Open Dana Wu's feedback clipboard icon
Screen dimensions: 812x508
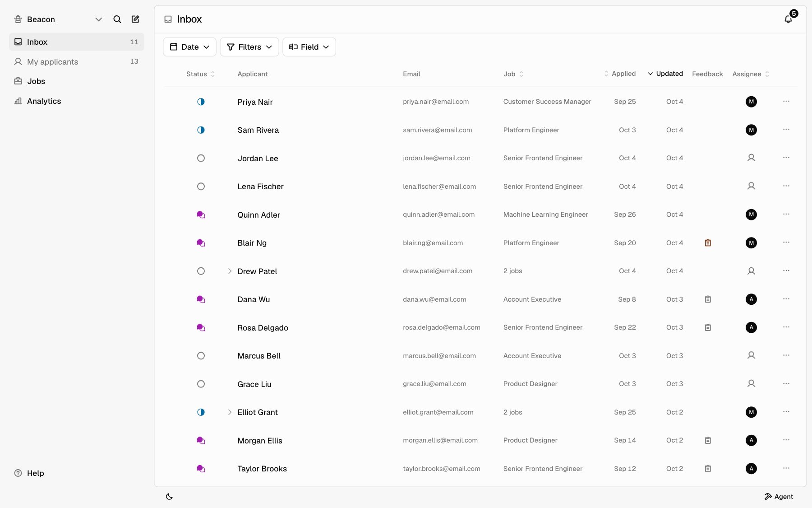tap(708, 299)
